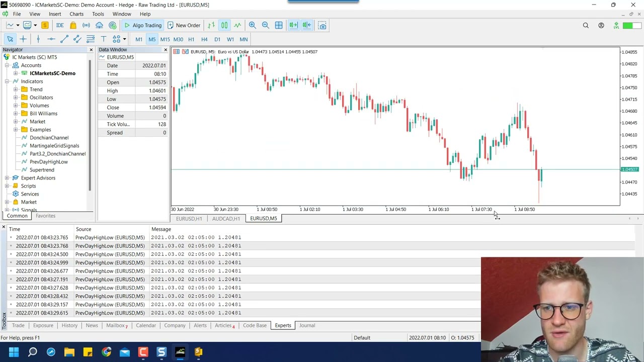Open the Insert menu
Screen dimensions: 644x362
pyautogui.click(x=55, y=14)
